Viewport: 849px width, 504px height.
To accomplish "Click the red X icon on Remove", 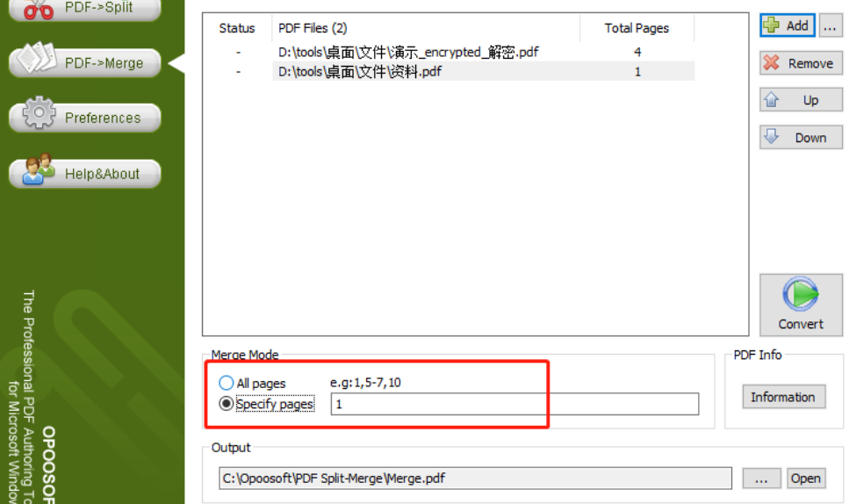I will pyautogui.click(x=772, y=63).
